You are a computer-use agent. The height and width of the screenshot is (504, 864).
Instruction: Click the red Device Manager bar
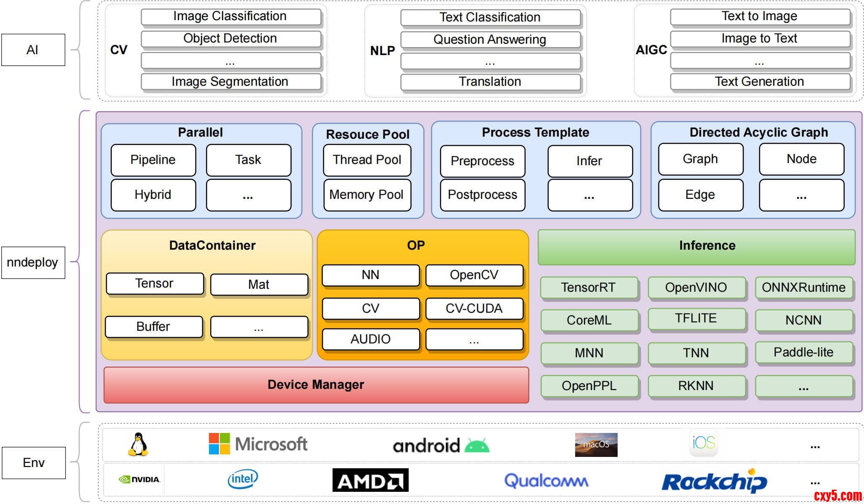pos(316,385)
